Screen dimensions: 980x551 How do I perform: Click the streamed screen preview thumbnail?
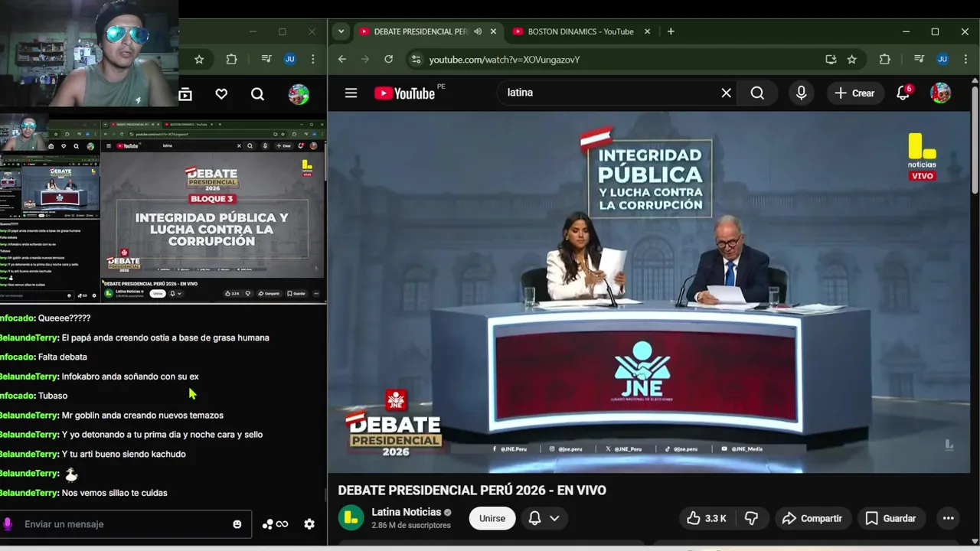162,208
